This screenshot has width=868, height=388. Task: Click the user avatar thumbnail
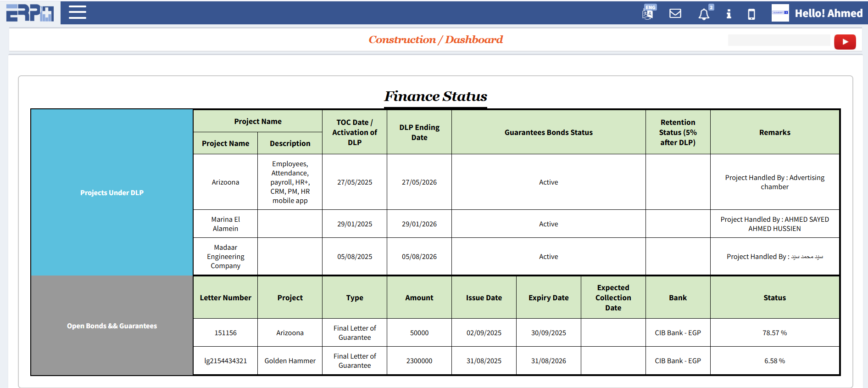[x=780, y=13]
